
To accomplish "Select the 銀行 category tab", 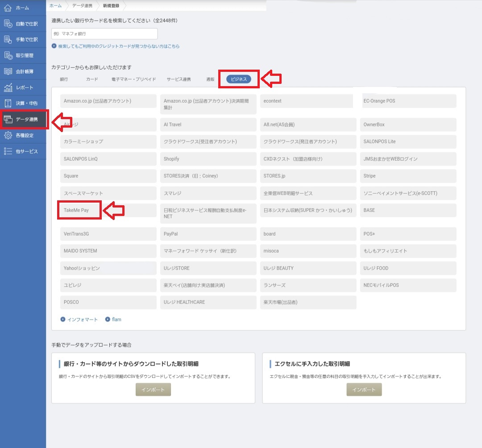I will 64,79.
